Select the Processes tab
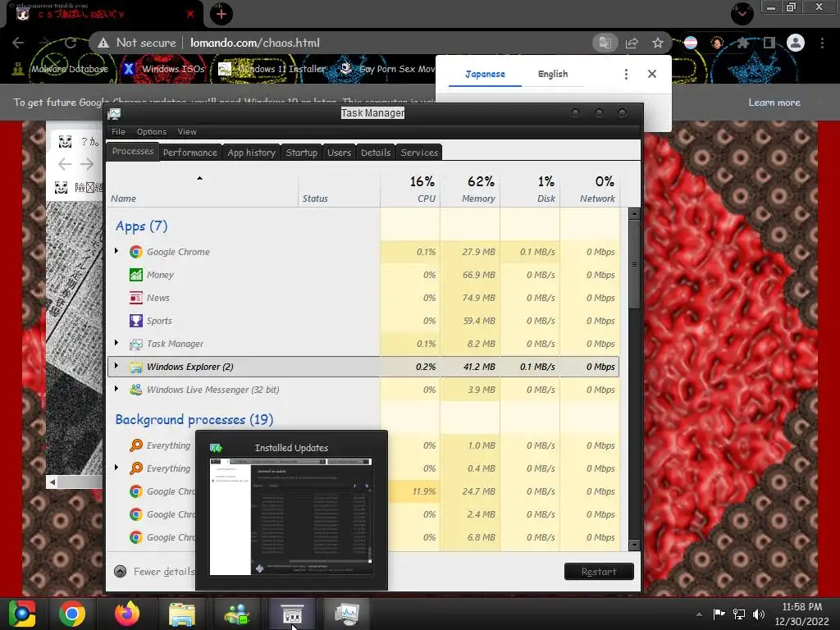This screenshot has height=630, width=840. [133, 152]
